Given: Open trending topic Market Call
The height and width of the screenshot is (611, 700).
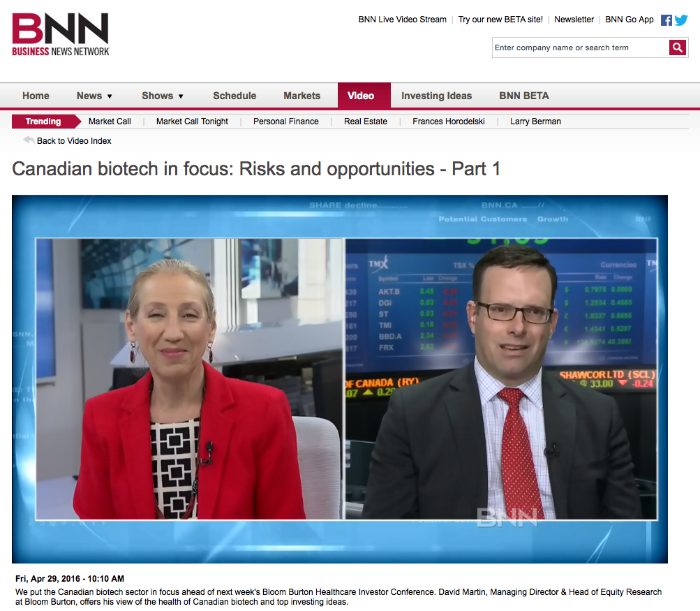Looking at the screenshot, I should pyautogui.click(x=110, y=122).
